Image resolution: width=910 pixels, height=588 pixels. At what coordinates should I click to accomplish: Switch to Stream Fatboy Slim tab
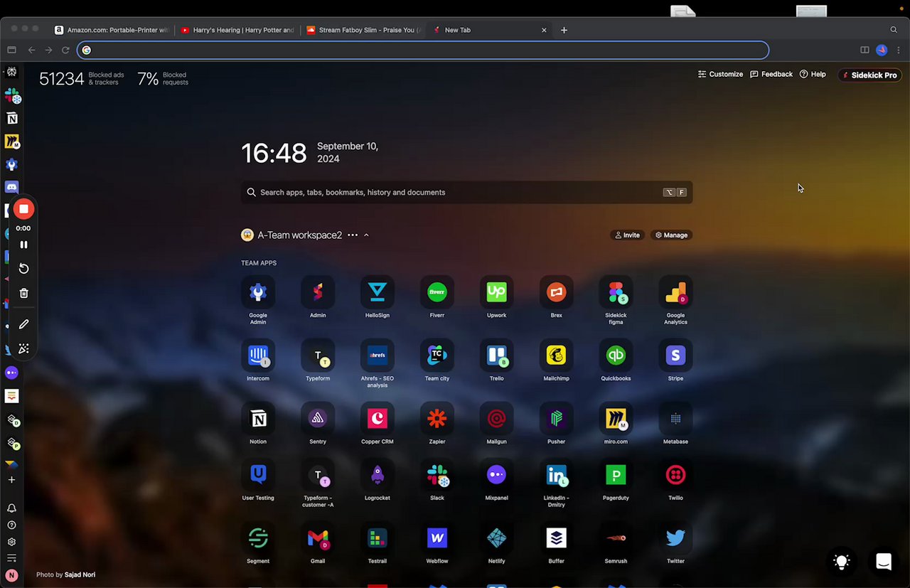click(x=363, y=30)
